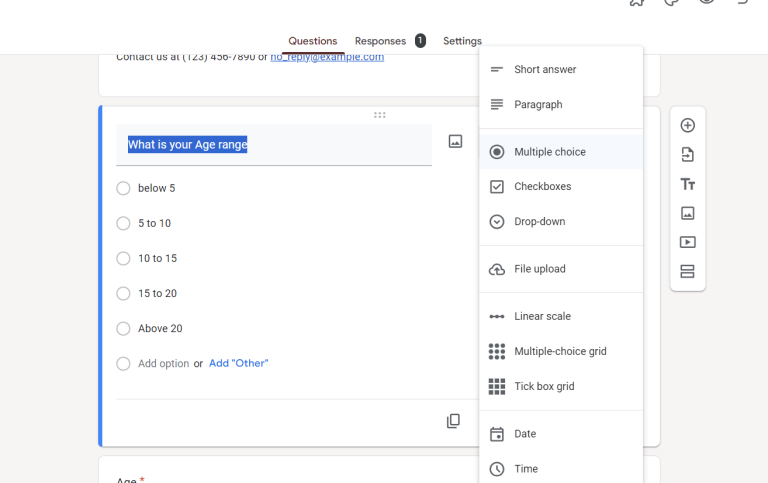Click the '5 to 10' option text
This screenshot has height=483, width=768.
(x=154, y=223)
